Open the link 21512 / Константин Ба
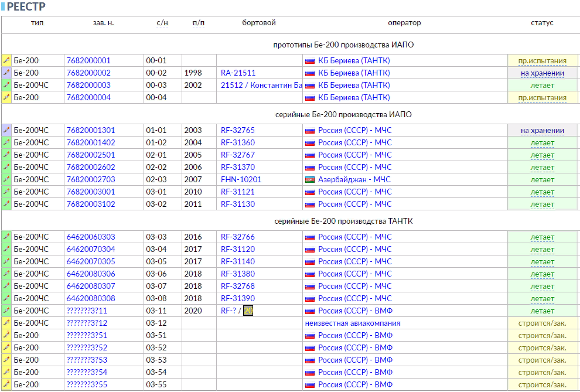Image resolution: width=580 pixels, height=392 pixels. [261, 85]
